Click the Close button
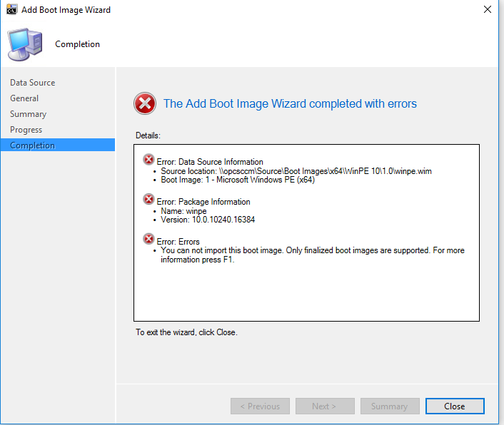The image size is (504, 425). [x=455, y=406]
